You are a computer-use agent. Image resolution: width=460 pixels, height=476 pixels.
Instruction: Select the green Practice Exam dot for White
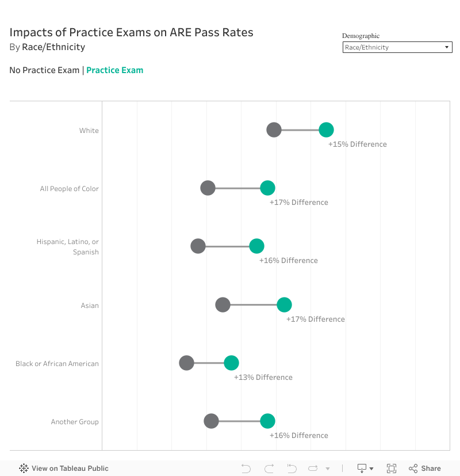tap(326, 130)
